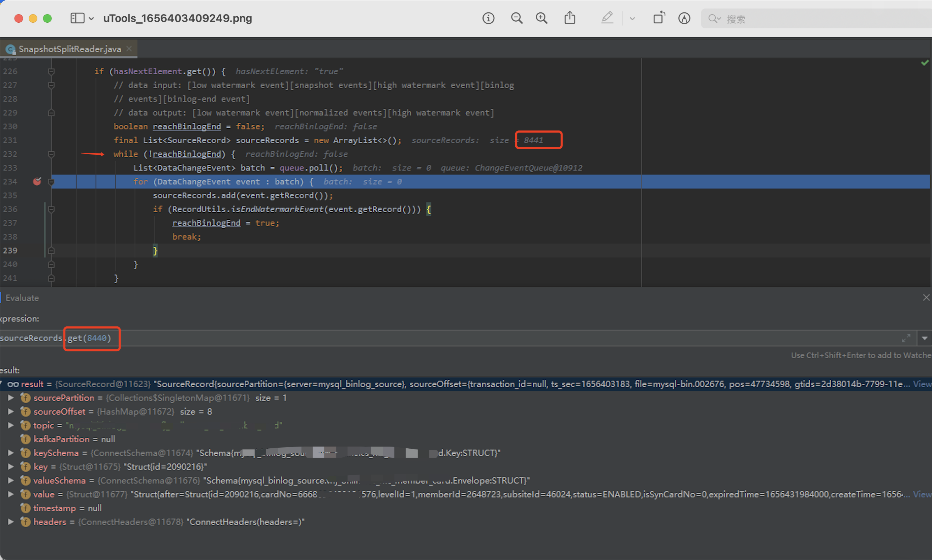Click the kafkaPartition field icon
This screenshot has width=932, height=560.
[x=25, y=439]
